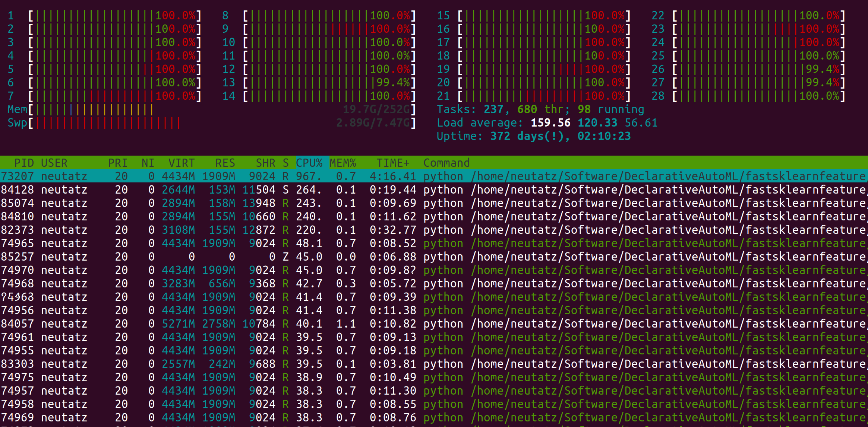Image resolution: width=868 pixels, height=427 pixels.
Task: Click the Swp swap usage bar
Action: tap(112, 122)
